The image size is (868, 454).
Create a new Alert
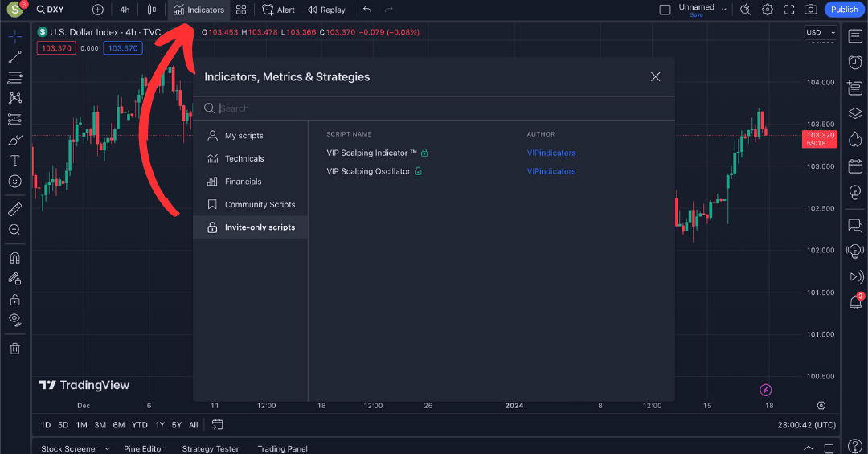pos(278,10)
